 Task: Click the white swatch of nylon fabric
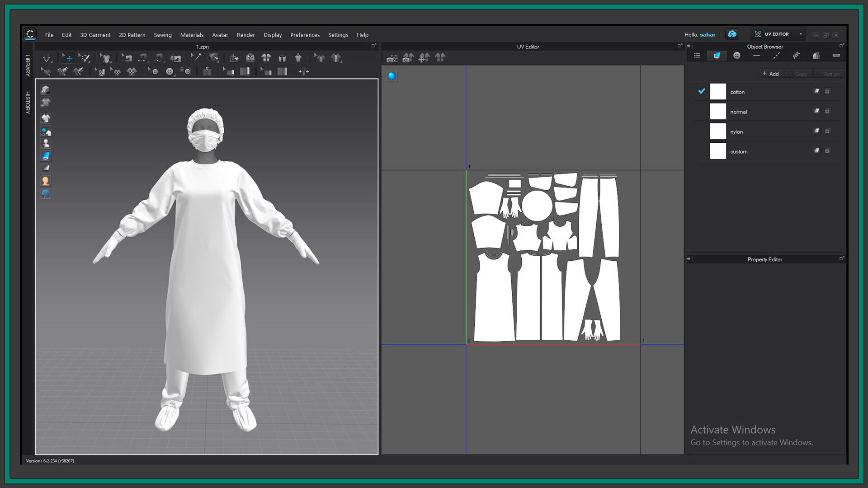(x=718, y=131)
